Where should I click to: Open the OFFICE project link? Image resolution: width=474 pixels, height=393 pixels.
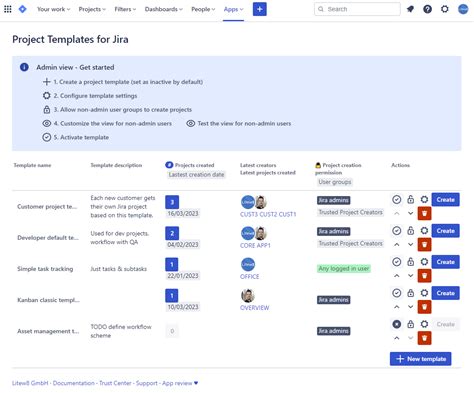coord(250,277)
